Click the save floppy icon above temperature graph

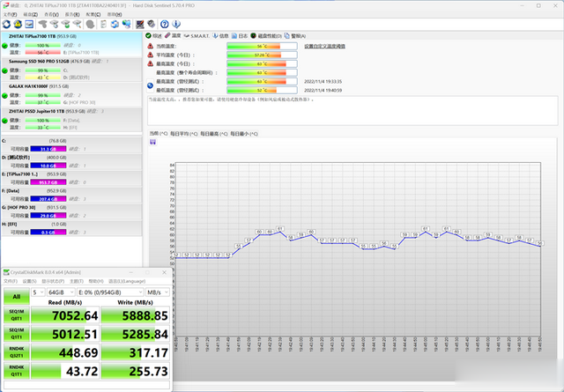(x=152, y=141)
